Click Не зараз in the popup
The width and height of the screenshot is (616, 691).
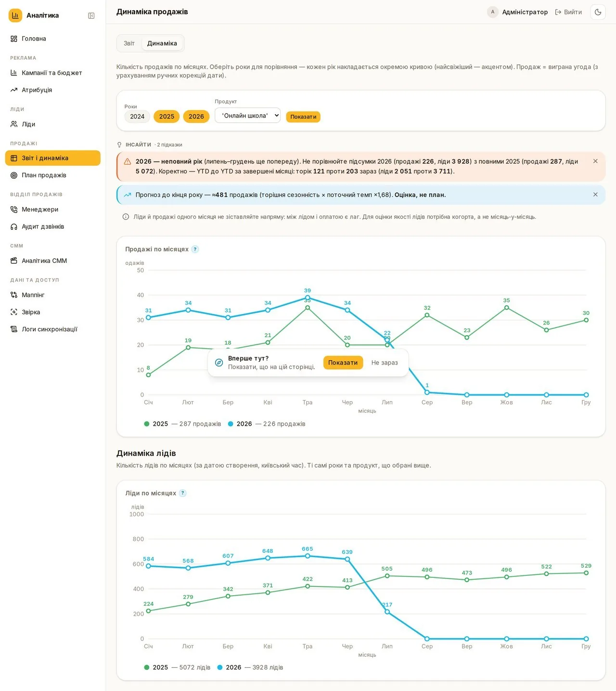(x=385, y=363)
